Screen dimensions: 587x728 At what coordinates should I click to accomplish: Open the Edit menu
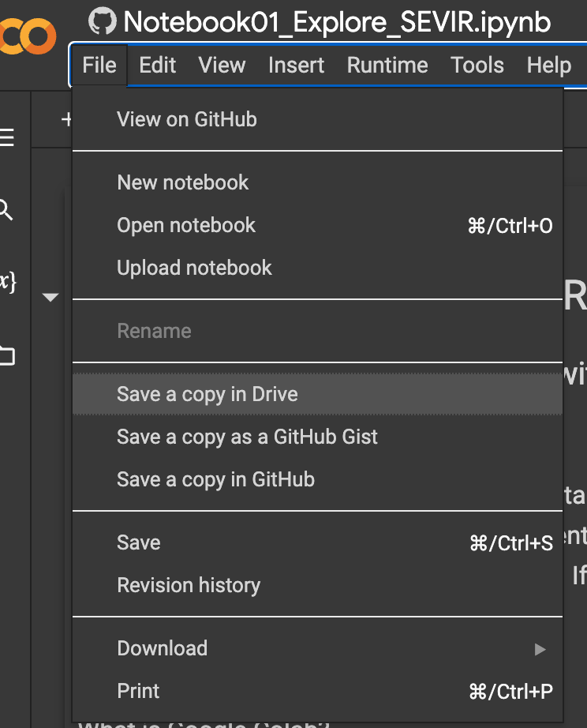pos(157,65)
